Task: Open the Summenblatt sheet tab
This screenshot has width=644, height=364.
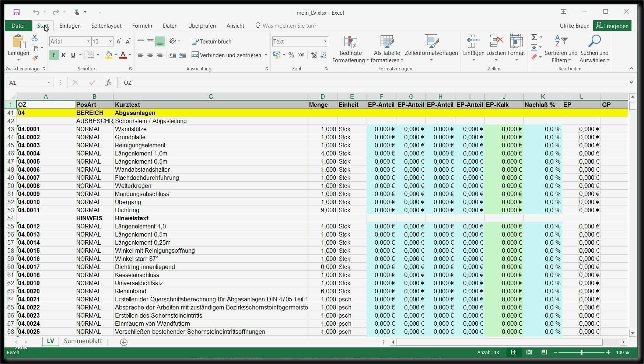Action: point(83,341)
